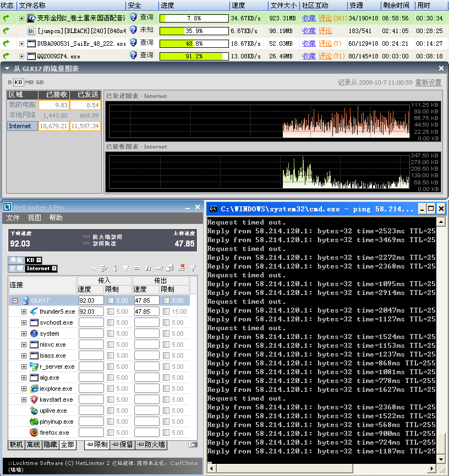
Task: Expand the iexplore.exe tree node
Action: tap(24, 389)
